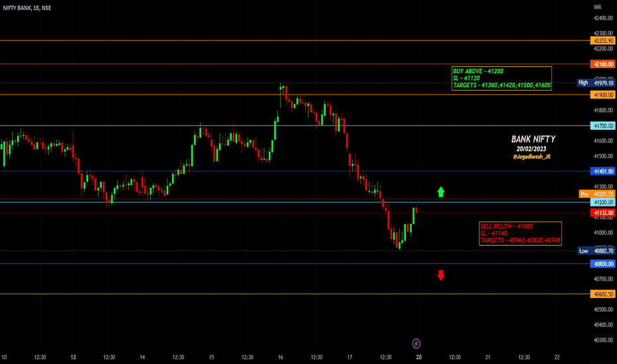Click the Low 40882.70 price label
This screenshot has width=617, height=364.
click(596, 251)
